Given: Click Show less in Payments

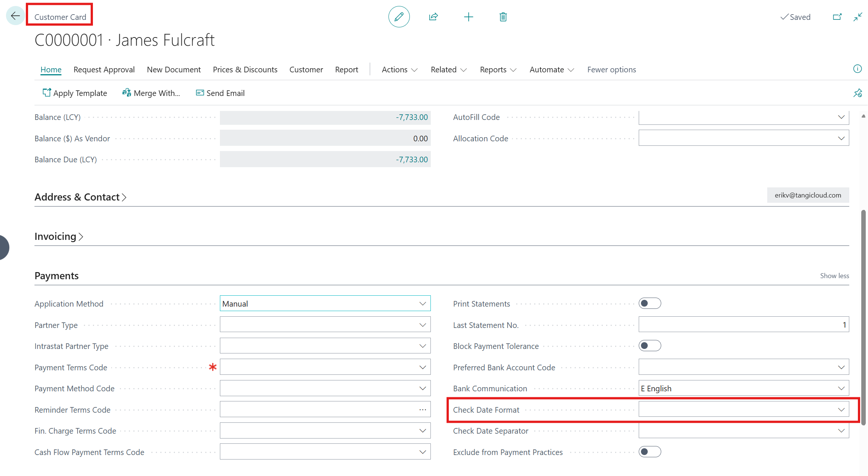Looking at the screenshot, I should tap(834, 276).
